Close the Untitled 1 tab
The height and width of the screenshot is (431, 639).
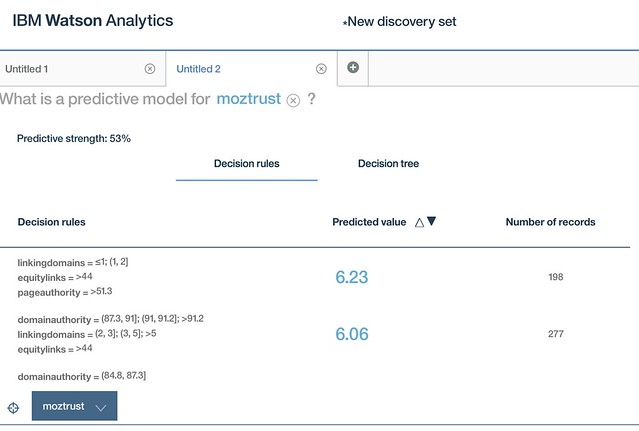(150, 69)
